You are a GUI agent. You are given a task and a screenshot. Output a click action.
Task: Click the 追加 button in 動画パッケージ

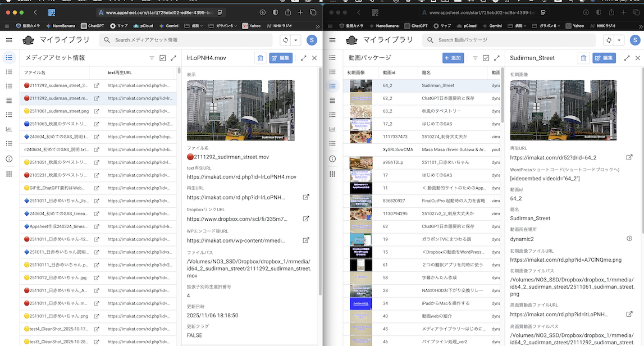pyautogui.click(x=453, y=58)
